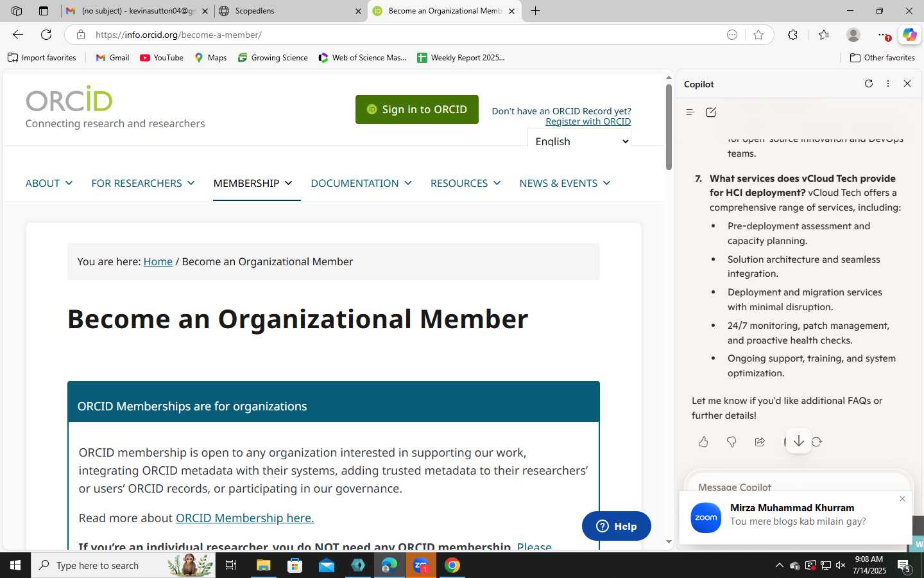924x578 pixels.
Task: Expand DOCUMENTATION navigation menu
Action: (361, 183)
